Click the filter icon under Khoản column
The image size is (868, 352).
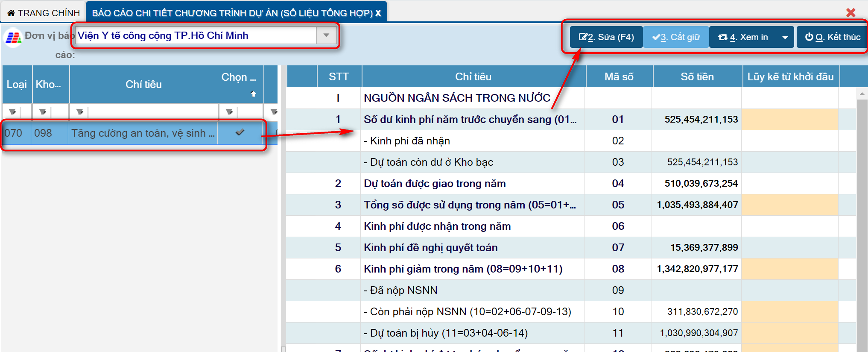pyautogui.click(x=42, y=112)
